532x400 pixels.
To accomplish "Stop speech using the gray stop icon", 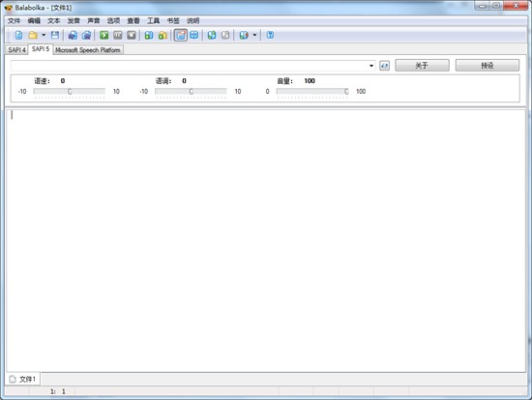I will [x=132, y=35].
